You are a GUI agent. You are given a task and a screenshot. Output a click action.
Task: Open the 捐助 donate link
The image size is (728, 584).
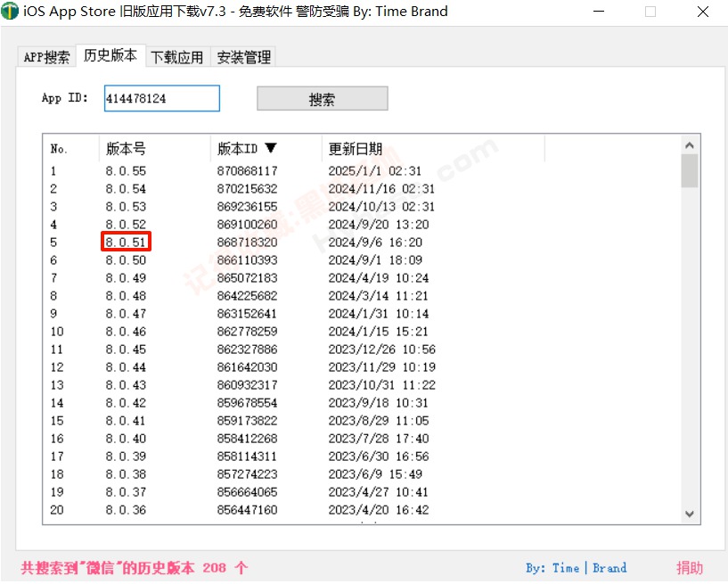coord(691,567)
